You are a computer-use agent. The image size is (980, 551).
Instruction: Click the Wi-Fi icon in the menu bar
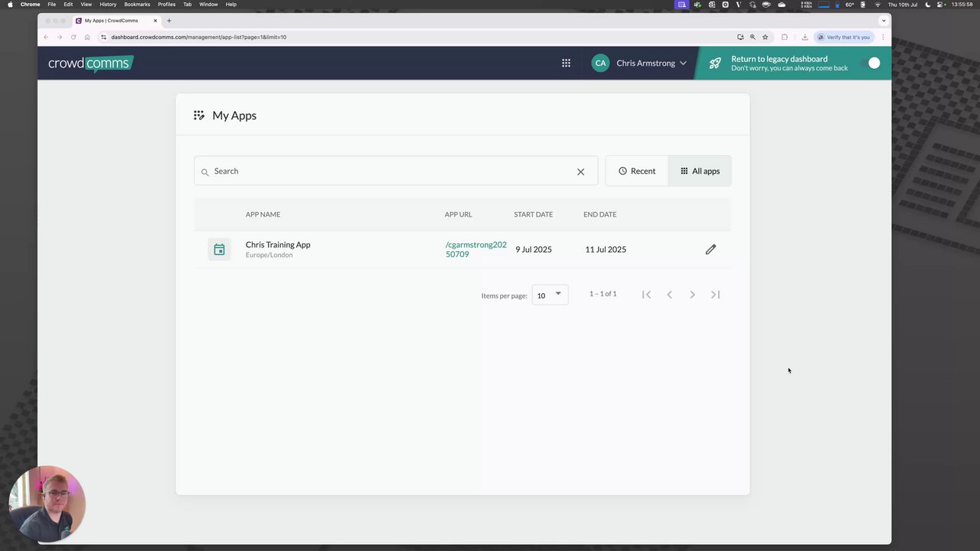(877, 5)
